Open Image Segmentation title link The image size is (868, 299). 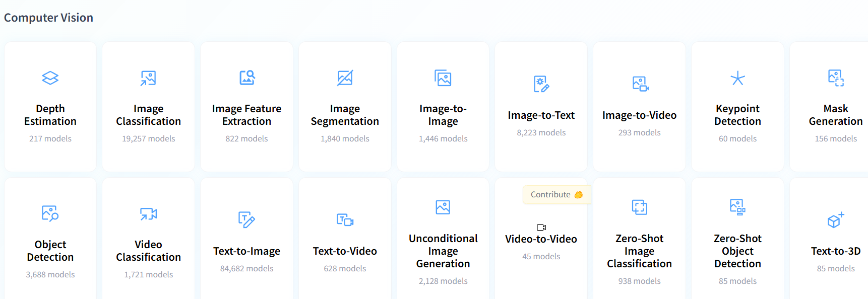(345, 115)
